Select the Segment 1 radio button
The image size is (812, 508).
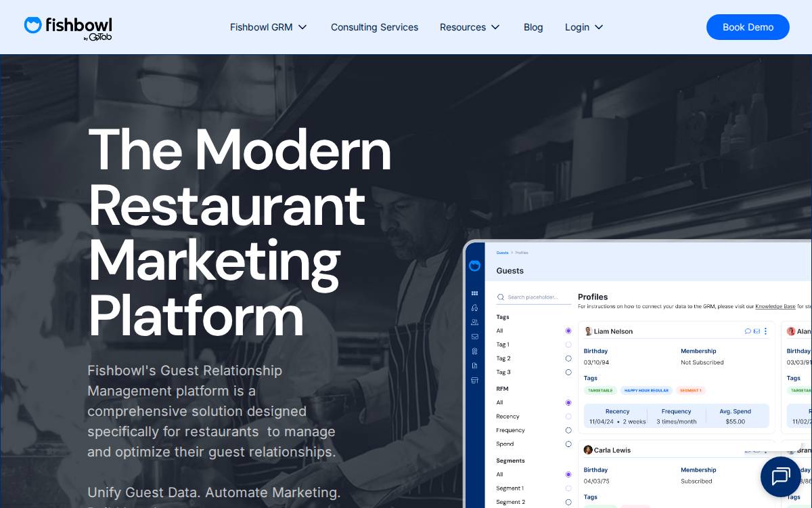tap(568, 488)
